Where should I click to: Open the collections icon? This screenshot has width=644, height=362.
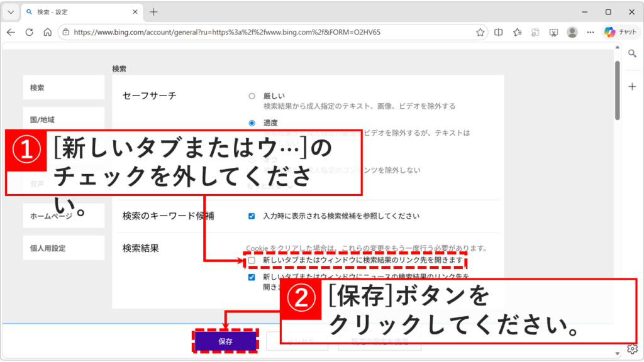pyautogui.click(x=535, y=32)
